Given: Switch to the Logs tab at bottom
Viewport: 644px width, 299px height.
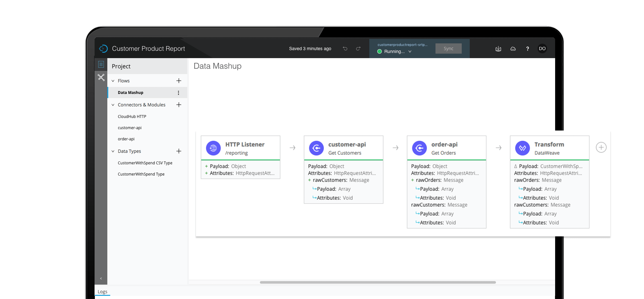Looking at the screenshot, I should coord(102,292).
